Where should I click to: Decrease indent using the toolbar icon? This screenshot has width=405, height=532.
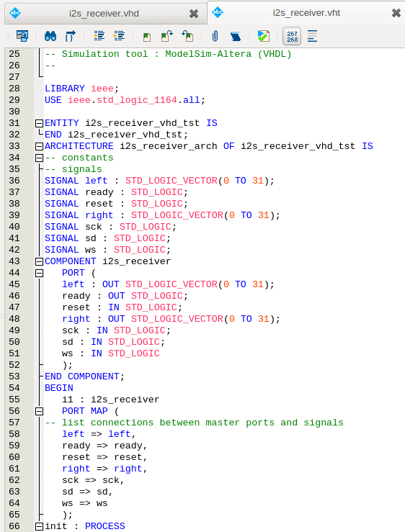[x=119, y=35]
